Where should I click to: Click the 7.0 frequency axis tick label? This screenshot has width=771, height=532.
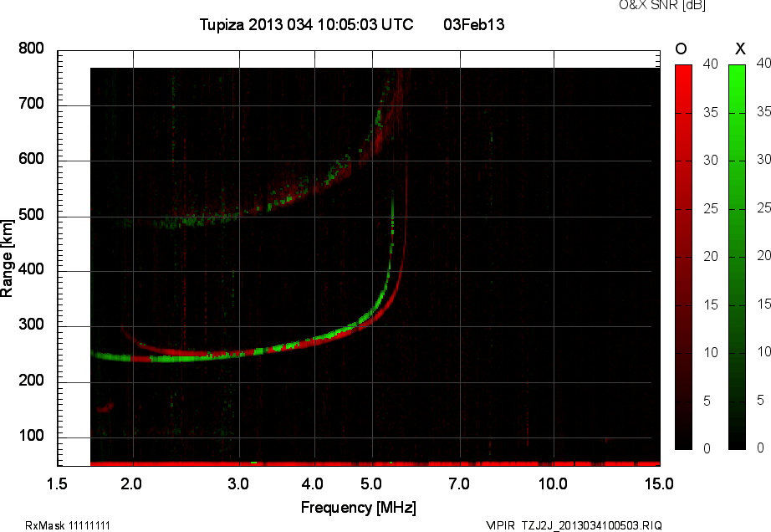[459, 483]
